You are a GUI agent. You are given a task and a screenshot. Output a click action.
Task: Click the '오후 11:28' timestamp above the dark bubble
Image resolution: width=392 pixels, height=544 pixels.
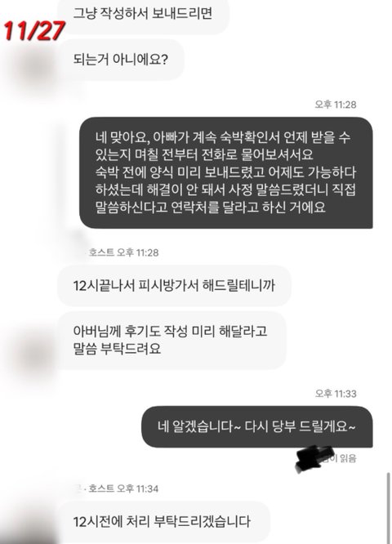click(x=336, y=104)
